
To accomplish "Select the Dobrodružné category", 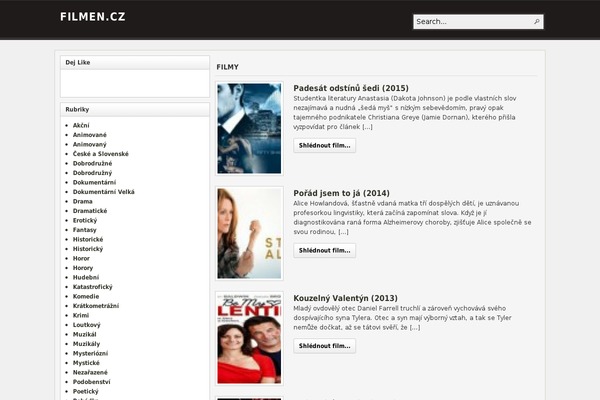I will click(92, 163).
